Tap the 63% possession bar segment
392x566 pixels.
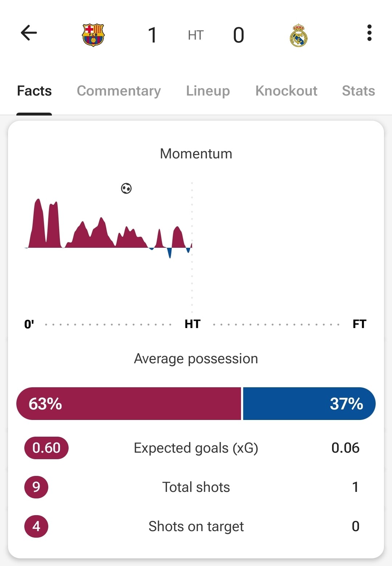129,404
